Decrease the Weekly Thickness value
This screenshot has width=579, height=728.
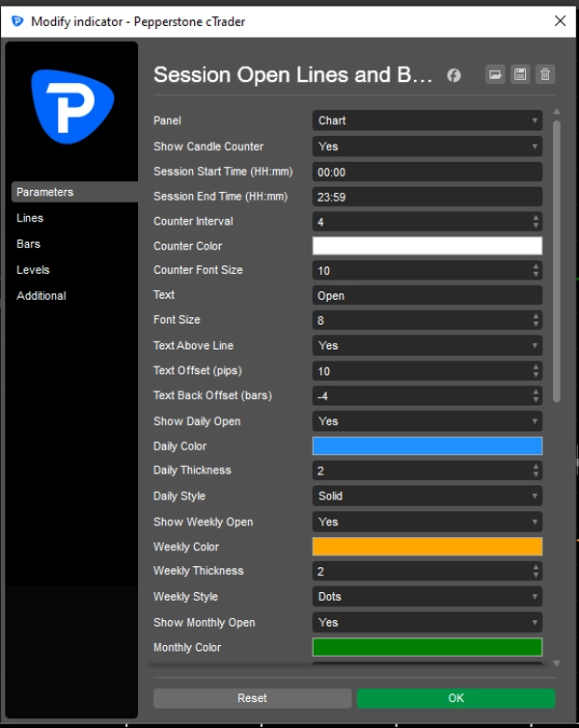tap(536, 576)
